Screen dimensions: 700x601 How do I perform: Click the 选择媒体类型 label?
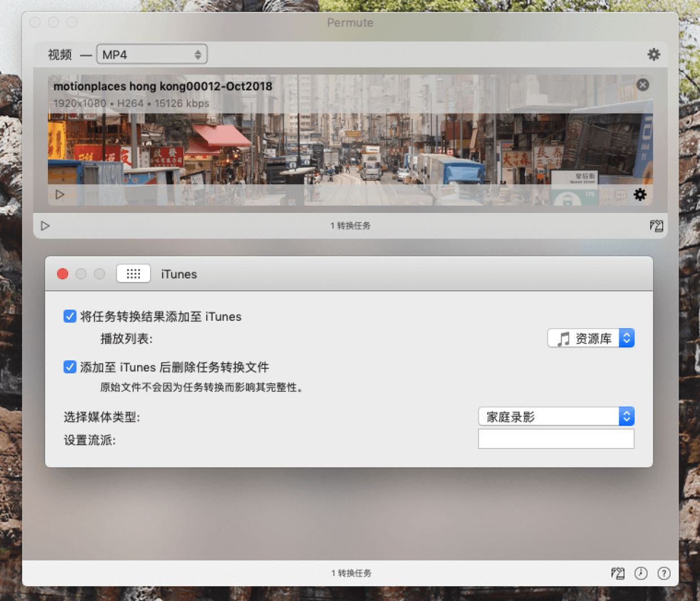pos(102,417)
